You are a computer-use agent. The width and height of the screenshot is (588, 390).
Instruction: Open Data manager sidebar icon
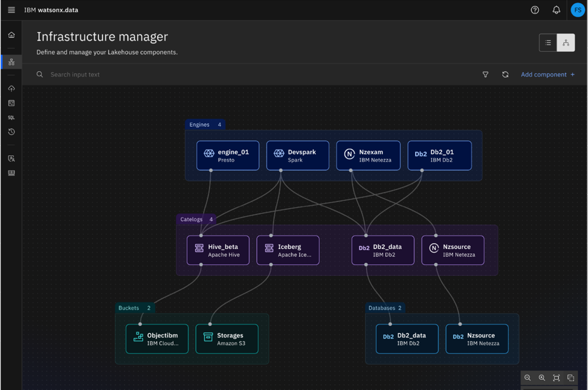click(x=11, y=102)
